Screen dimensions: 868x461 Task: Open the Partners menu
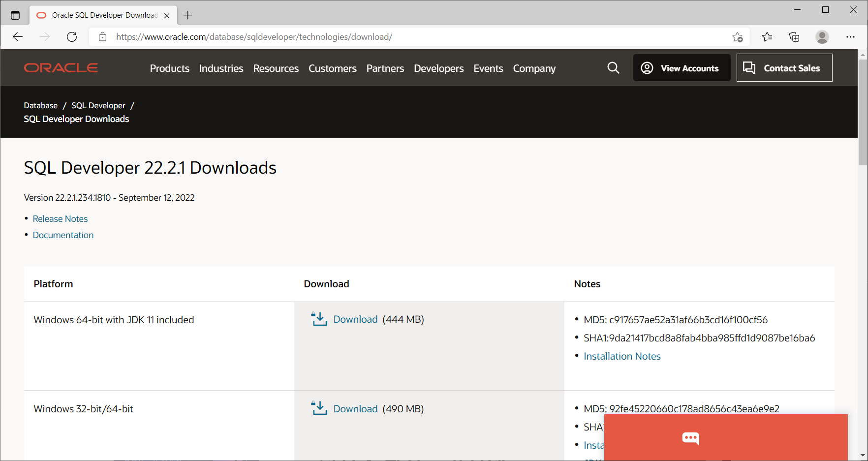(x=385, y=68)
